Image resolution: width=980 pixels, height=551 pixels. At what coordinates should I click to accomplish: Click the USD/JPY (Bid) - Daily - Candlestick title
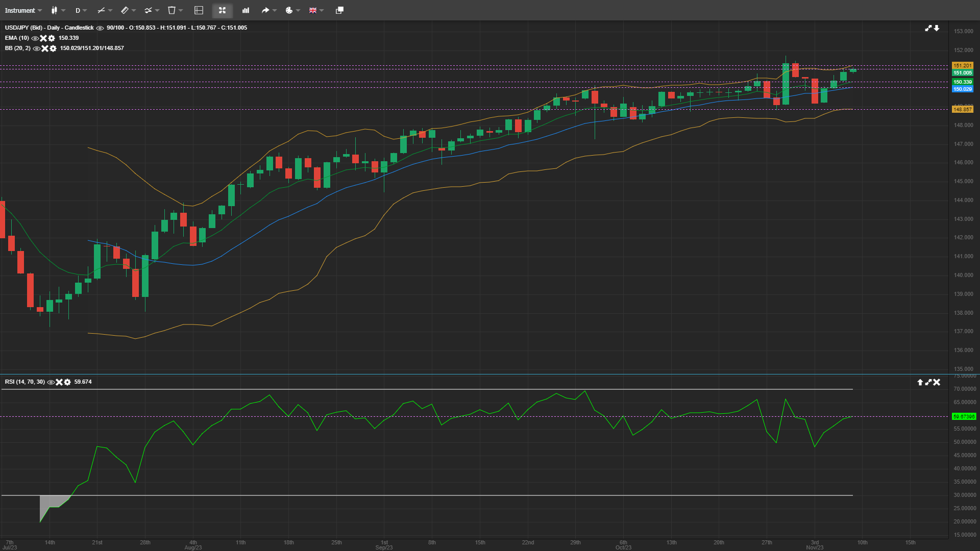coord(50,28)
